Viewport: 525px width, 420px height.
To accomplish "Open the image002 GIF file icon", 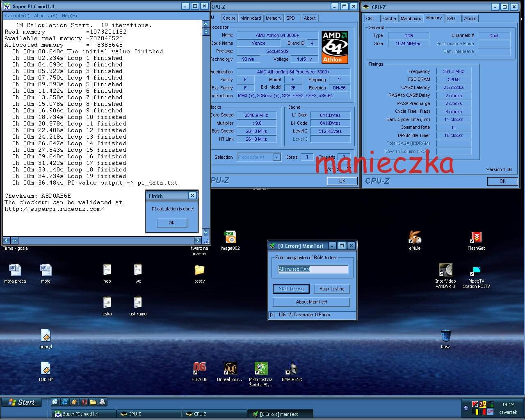I will [x=230, y=240].
